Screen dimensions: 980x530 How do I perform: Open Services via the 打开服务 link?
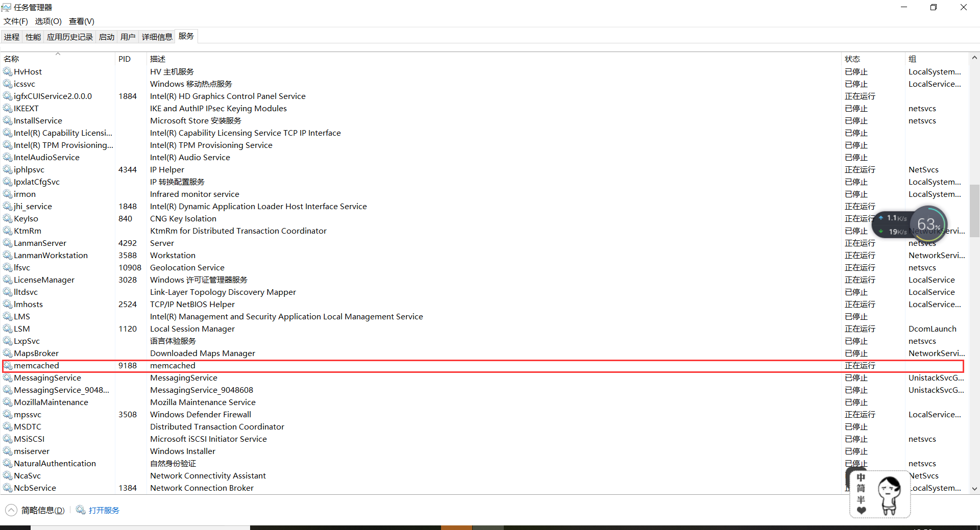point(104,510)
